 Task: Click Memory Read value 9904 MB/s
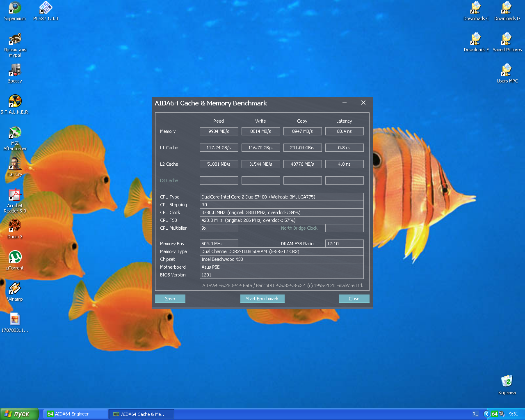click(x=219, y=131)
